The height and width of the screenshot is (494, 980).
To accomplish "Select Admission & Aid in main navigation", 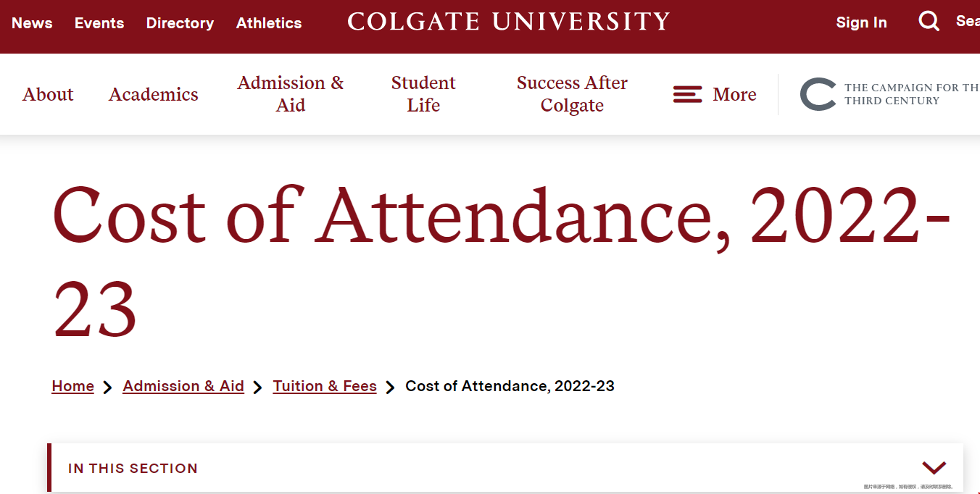I will pyautogui.click(x=291, y=94).
